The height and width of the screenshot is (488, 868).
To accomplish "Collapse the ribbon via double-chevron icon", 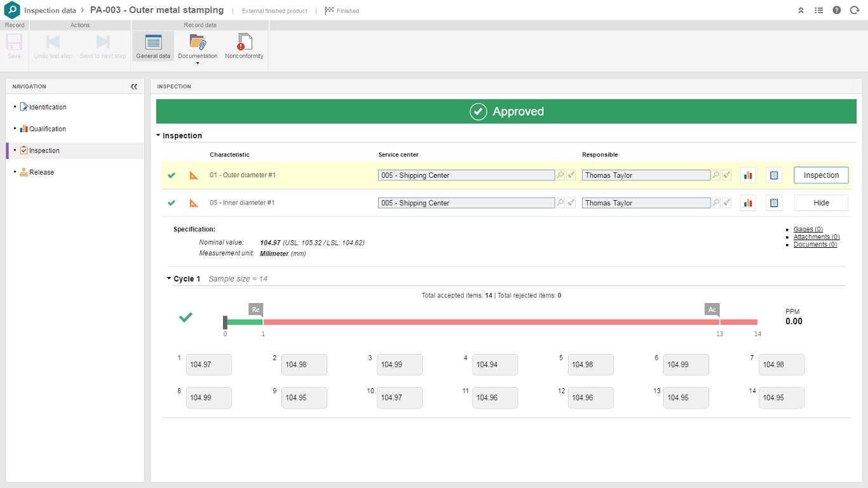I will click(801, 10).
